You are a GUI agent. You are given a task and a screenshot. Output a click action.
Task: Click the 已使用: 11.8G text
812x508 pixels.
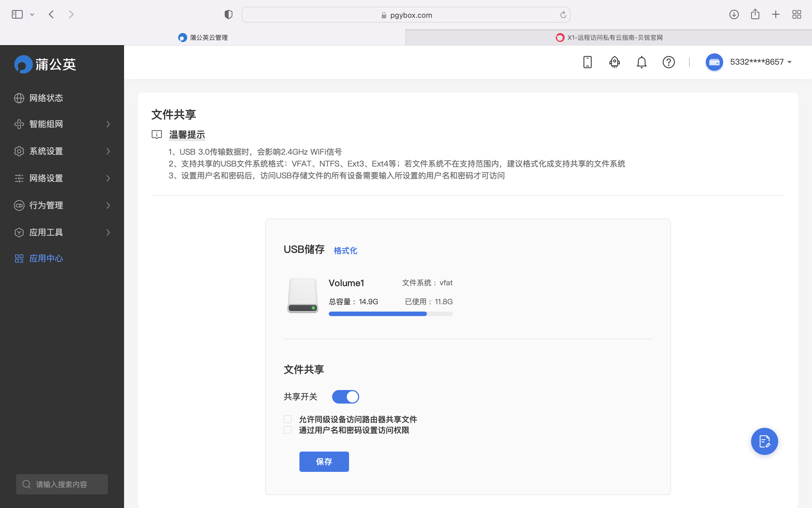(429, 302)
